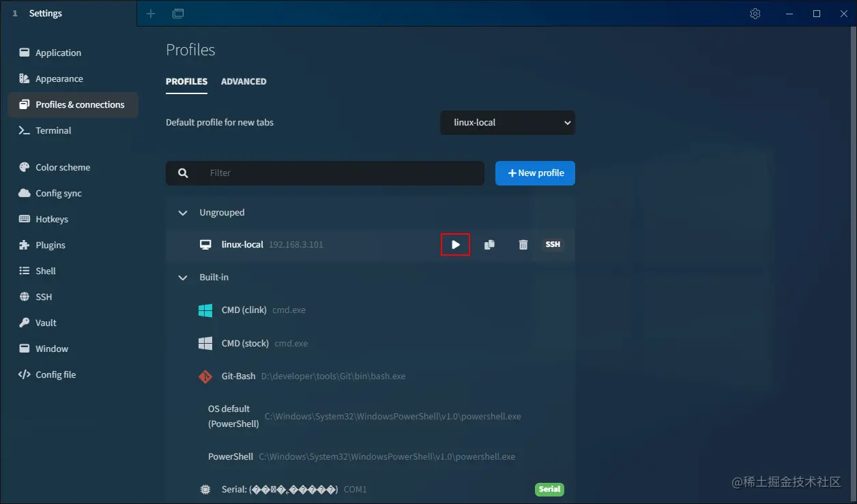Viewport: 857px width, 504px height.
Task: Select the OS default (PowerShell) profile
Action: [371, 416]
